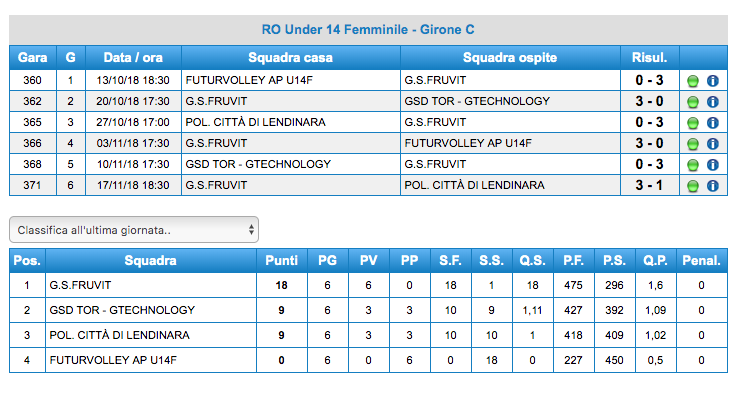This screenshot has height=394, width=735.
Task: Click the Q.S. column header
Action: tap(532, 260)
